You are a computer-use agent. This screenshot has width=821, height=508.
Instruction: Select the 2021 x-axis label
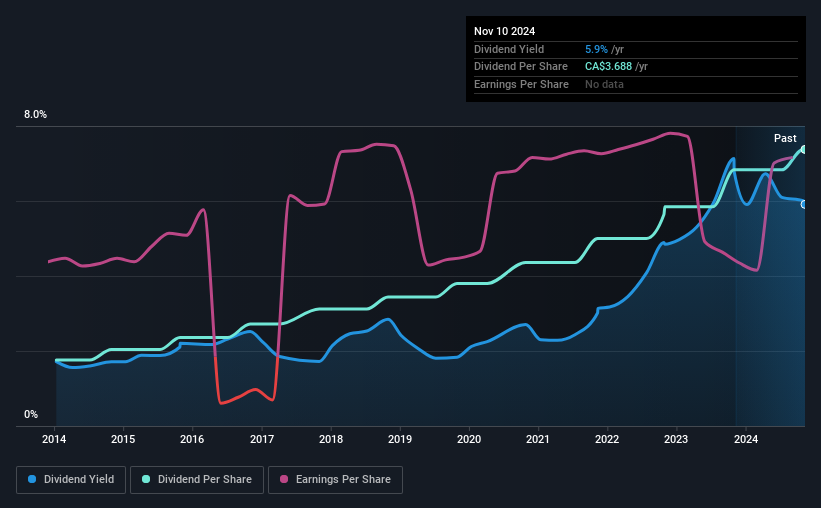[x=538, y=439]
